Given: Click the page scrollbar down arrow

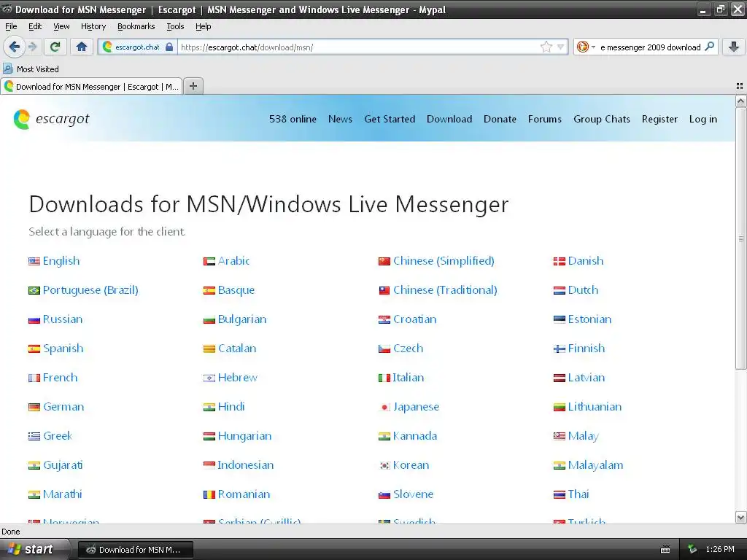Looking at the screenshot, I should click(x=740, y=517).
